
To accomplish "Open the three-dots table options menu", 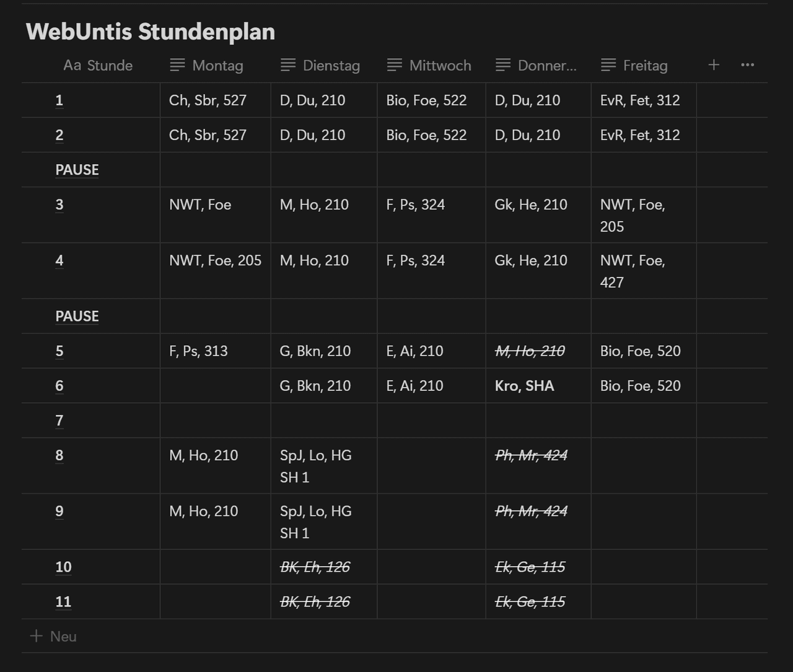I will pos(747,65).
